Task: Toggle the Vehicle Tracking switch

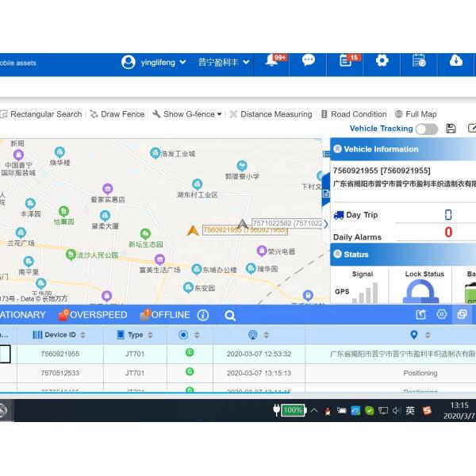Action: click(426, 129)
